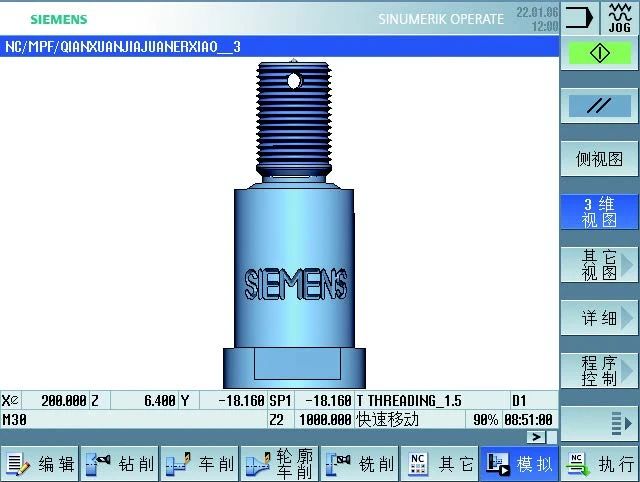Screen dimensions: 640x482
Task: Open the 铣削 milling softkey
Action: [x=359, y=464]
